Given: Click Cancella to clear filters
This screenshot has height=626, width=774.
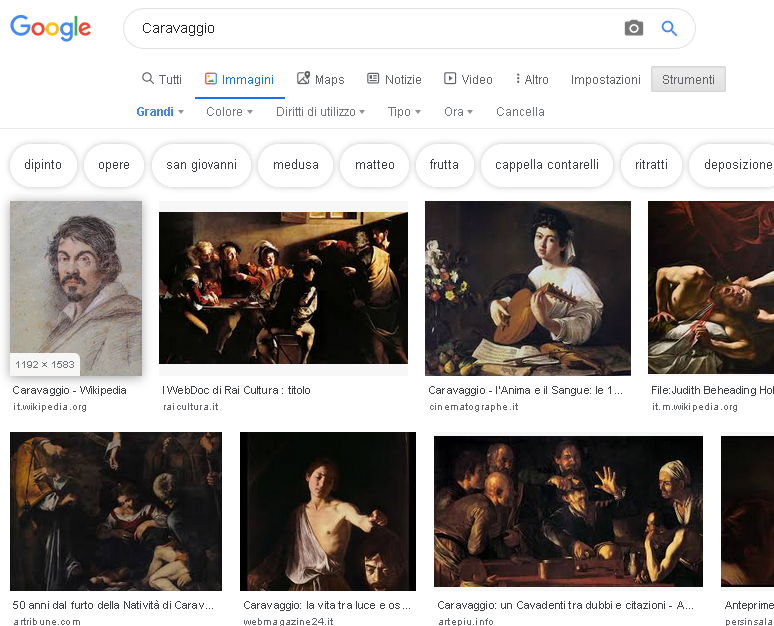Looking at the screenshot, I should [520, 112].
